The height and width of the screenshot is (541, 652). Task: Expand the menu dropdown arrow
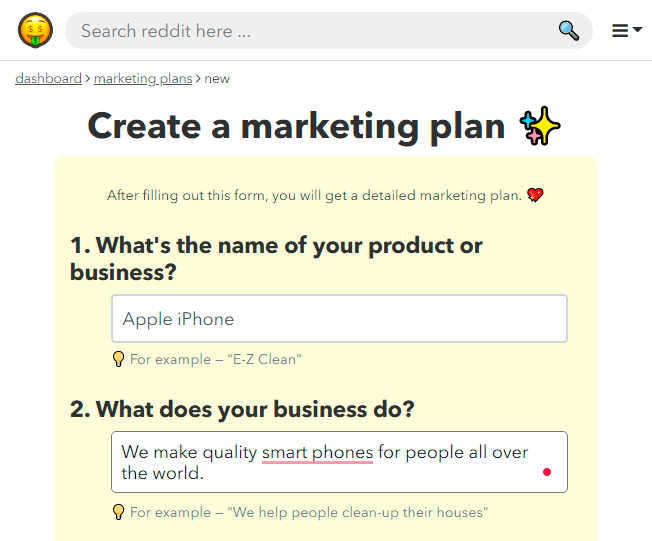[x=637, y=30]
